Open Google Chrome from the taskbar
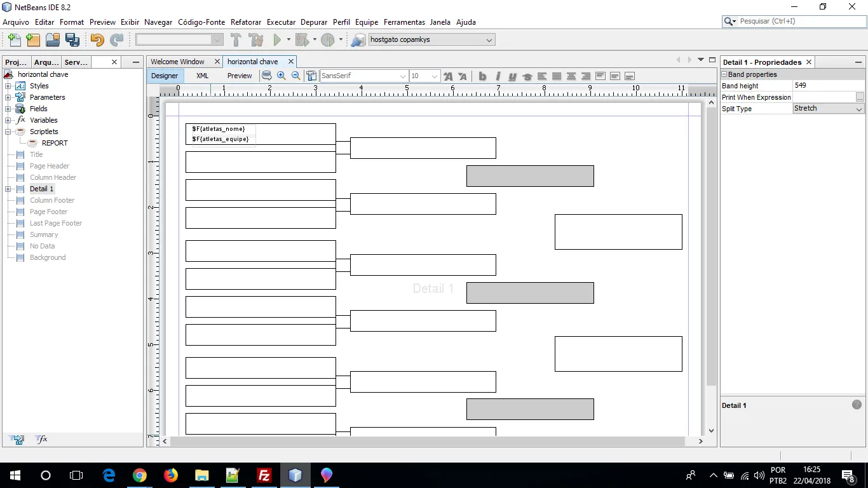Image resolution: width=868 pixels, height=488 pixels. point(140,475)
